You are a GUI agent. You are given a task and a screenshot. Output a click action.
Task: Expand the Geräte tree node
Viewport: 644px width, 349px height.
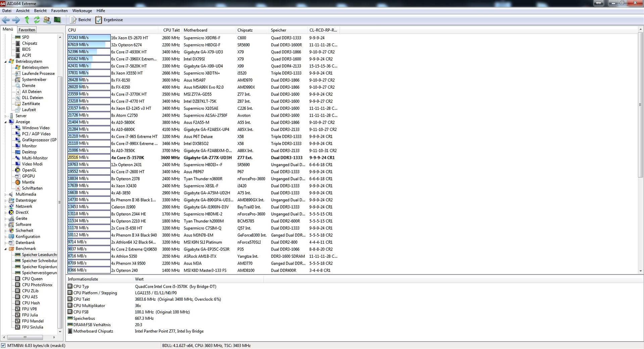[6, 219]
